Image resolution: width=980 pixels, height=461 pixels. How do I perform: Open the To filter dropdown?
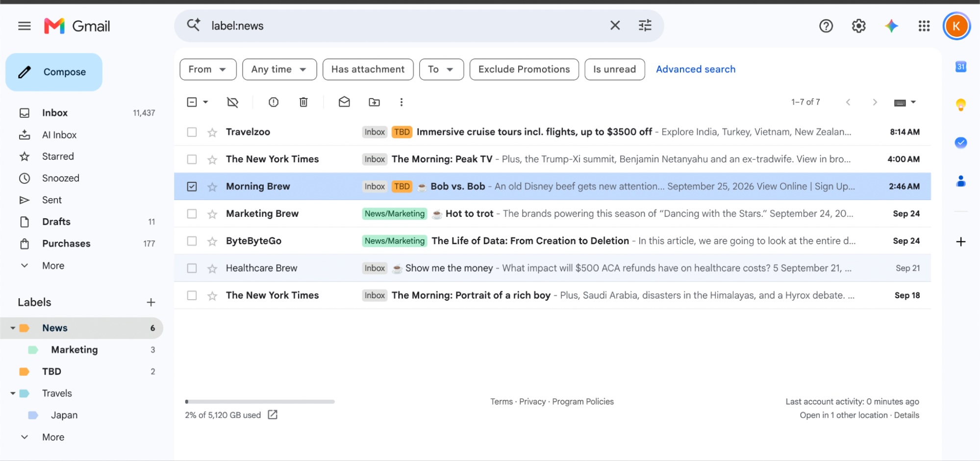441,69
